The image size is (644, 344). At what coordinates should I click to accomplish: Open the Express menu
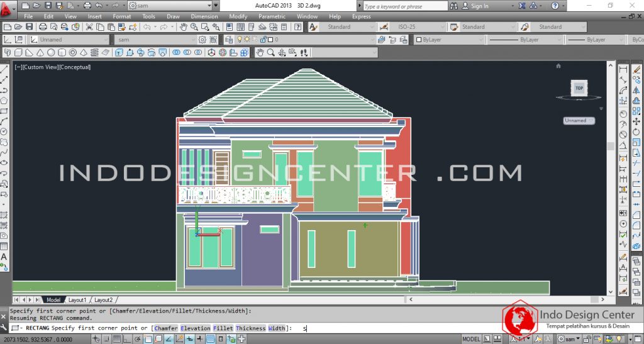tap(362, 16)
